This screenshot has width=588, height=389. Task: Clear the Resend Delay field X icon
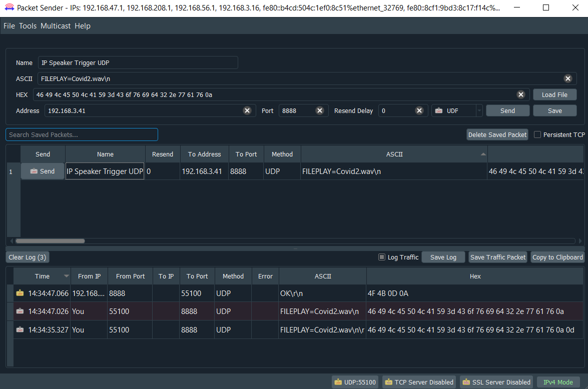click(419, 111)
